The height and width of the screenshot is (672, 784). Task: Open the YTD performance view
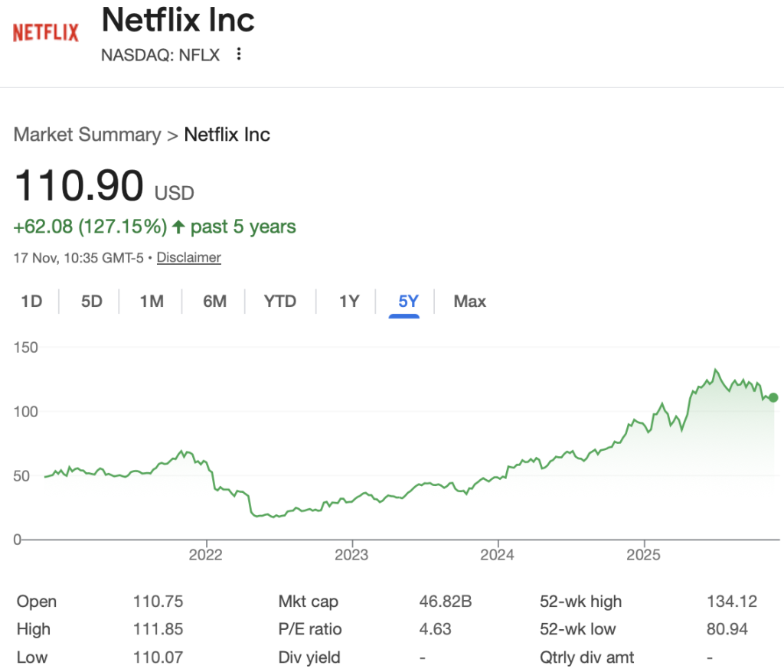[280, 301]
